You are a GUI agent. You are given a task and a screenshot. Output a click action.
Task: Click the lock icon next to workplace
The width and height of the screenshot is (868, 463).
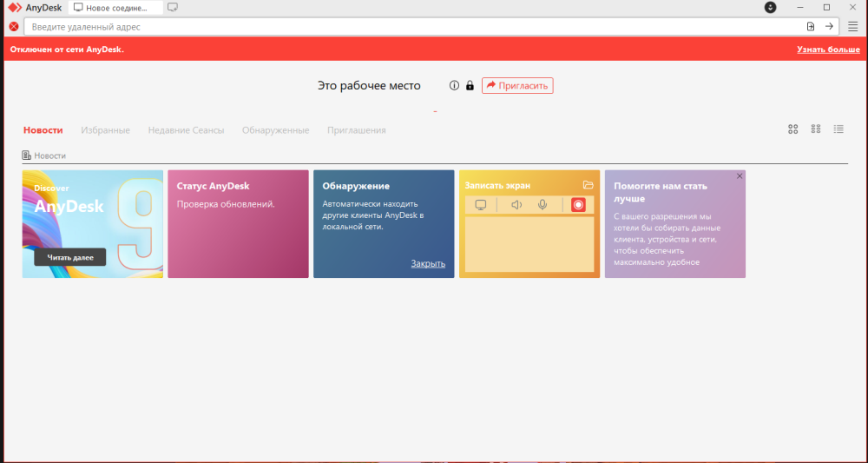470,86
